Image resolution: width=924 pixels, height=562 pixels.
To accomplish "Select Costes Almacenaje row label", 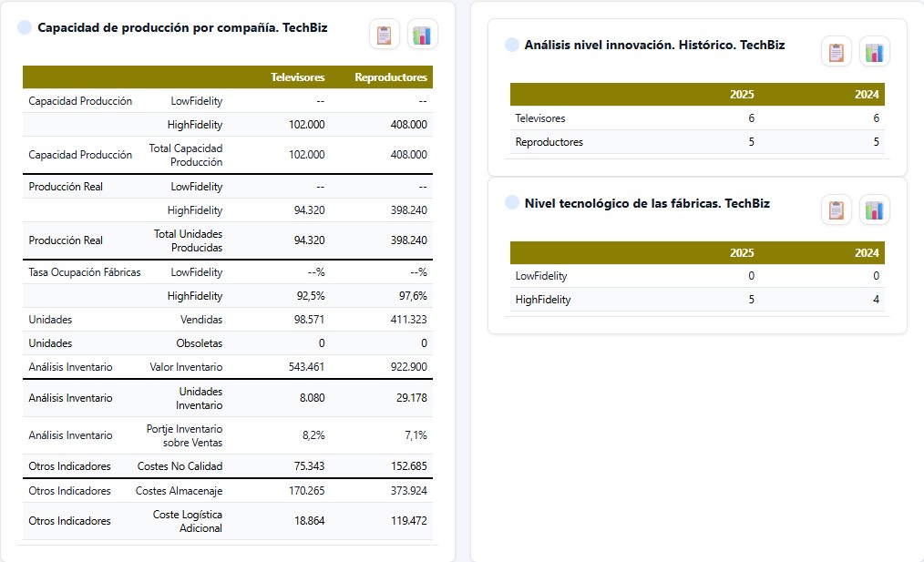I will (x=180, y=491).
